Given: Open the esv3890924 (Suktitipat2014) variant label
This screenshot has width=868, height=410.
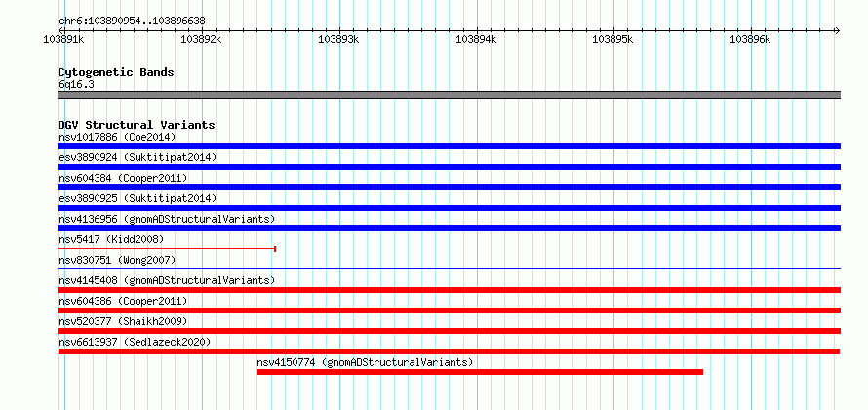Looking at the screenshot, I should [x=138, y=157].
